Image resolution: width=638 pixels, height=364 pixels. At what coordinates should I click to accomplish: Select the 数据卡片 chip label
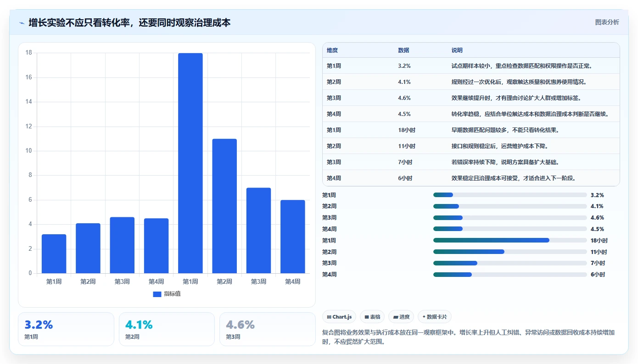point(437,317)
